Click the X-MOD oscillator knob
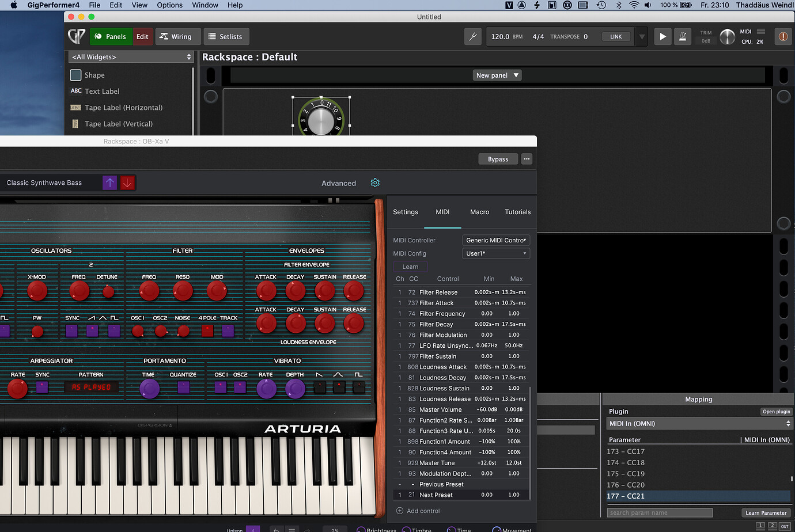This screenshot has width=795, height=532. [37, 291]
